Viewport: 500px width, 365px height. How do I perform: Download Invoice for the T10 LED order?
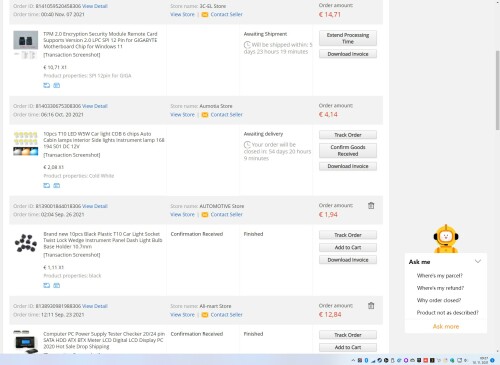348,166
